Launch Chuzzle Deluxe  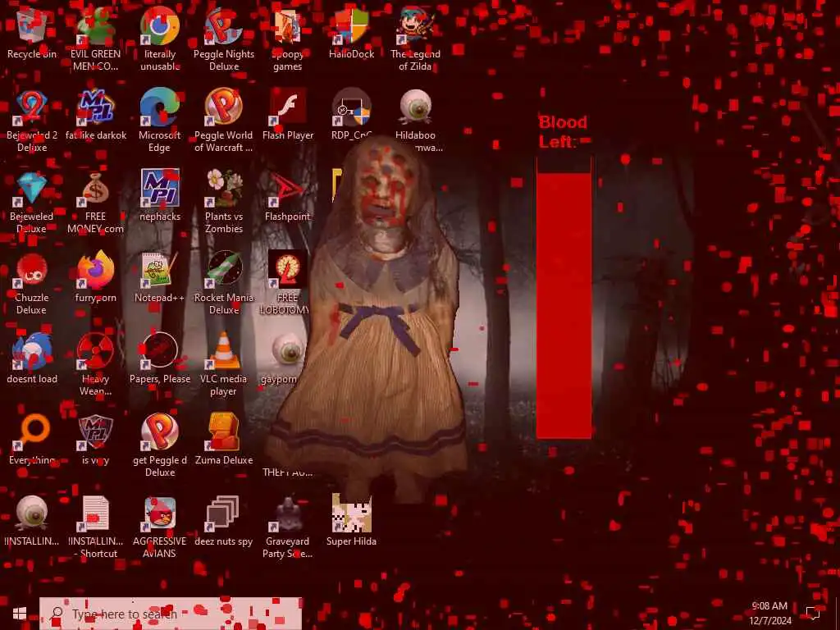(32, 270)
